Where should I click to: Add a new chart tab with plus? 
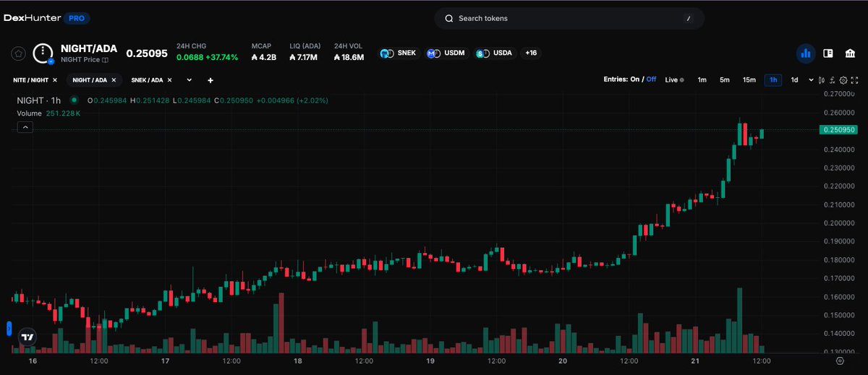coord(210,80)
